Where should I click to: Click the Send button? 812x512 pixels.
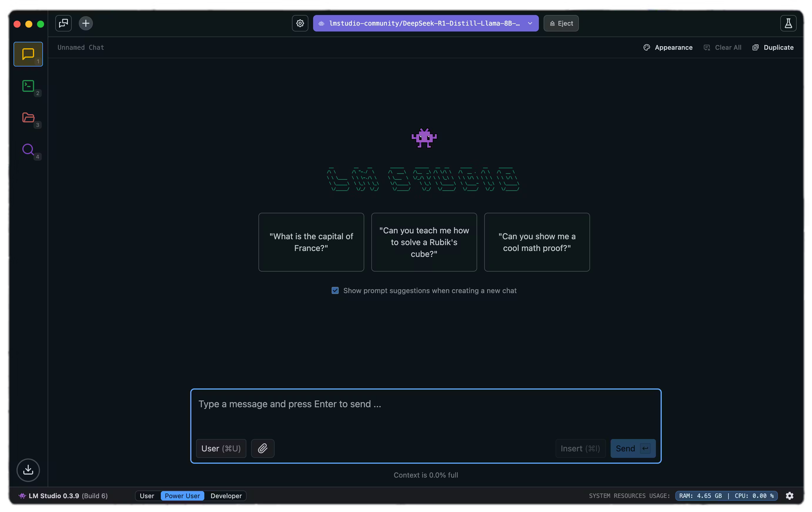[x=632, y=448]
